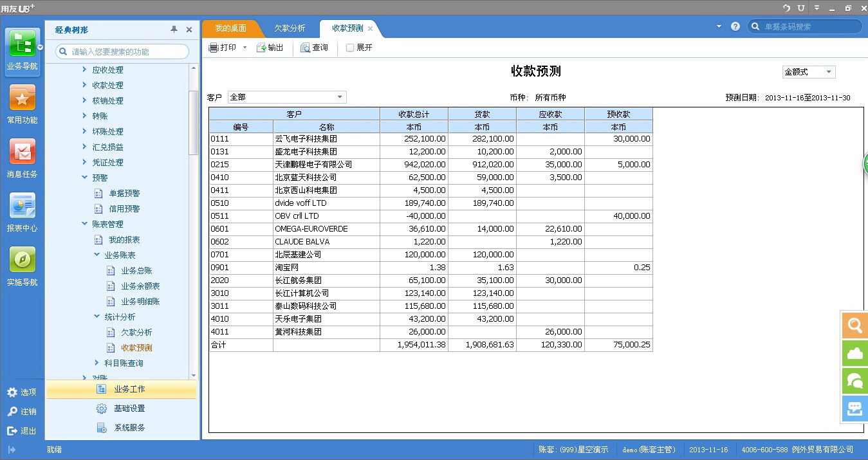Viewport: 868px width, 460px height.
Task: Click the 收款总计 column header
Action: 414,114
